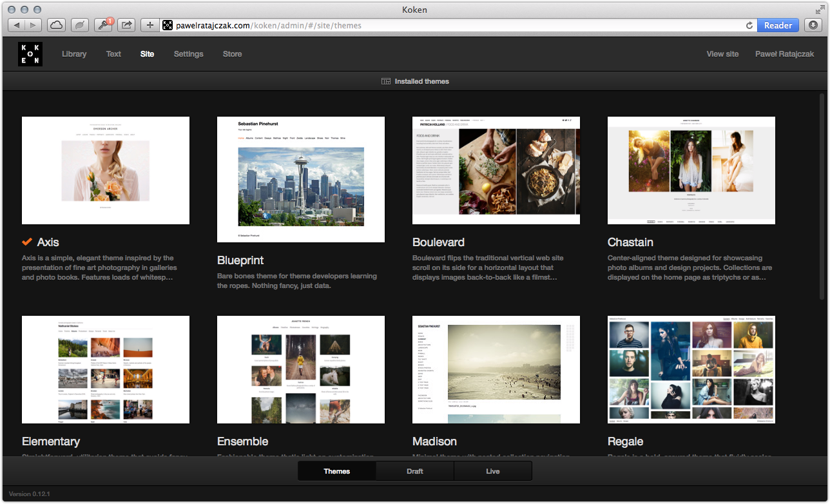Click the Blueprint theme description text
This screenshot has width=830, height=504.
coord(297,281)
